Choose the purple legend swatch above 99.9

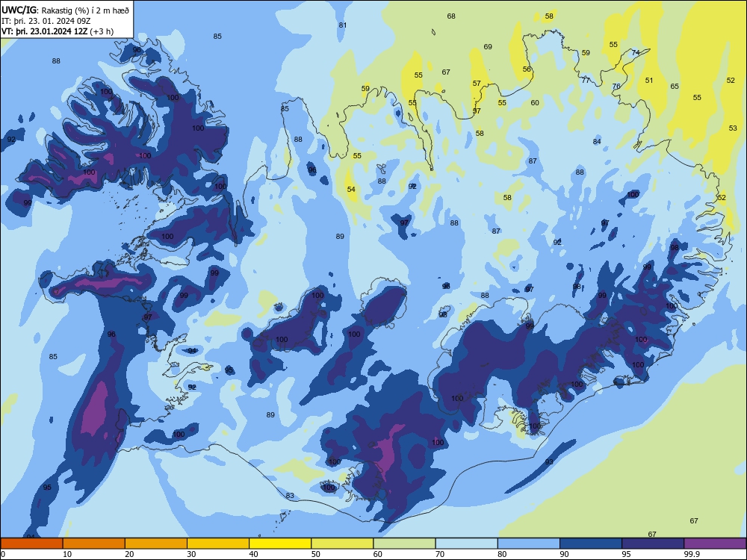[715, 544]
